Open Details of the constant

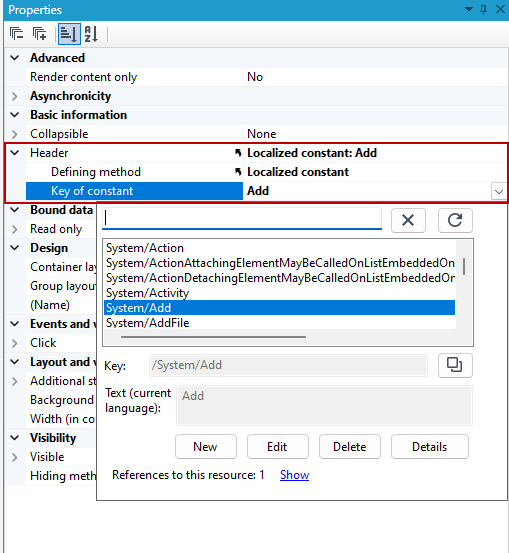coord(430,447)
